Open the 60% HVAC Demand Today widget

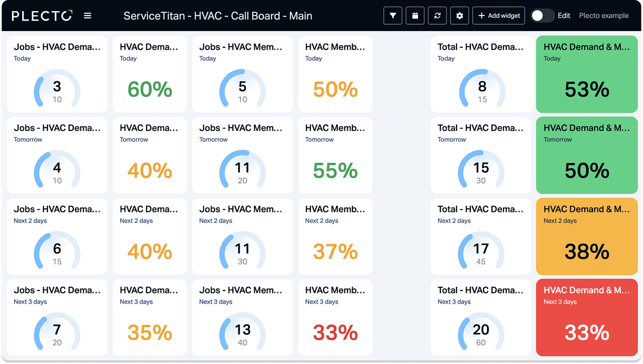(150, 74)
